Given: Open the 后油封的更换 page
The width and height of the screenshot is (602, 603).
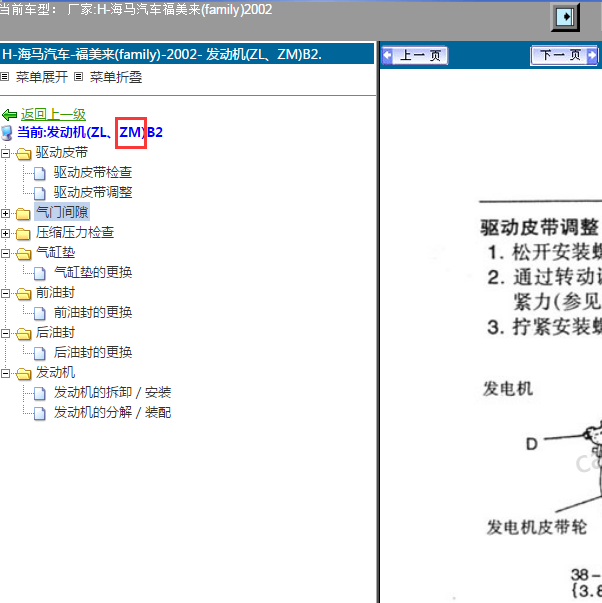Looking at the screenshot, I should click(93, 352).
